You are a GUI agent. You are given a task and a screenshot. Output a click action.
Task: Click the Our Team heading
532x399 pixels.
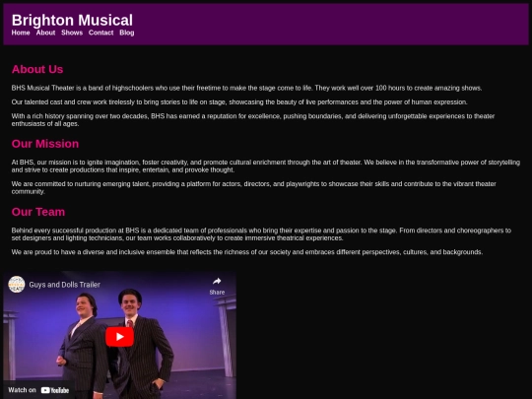click(38, 212)
